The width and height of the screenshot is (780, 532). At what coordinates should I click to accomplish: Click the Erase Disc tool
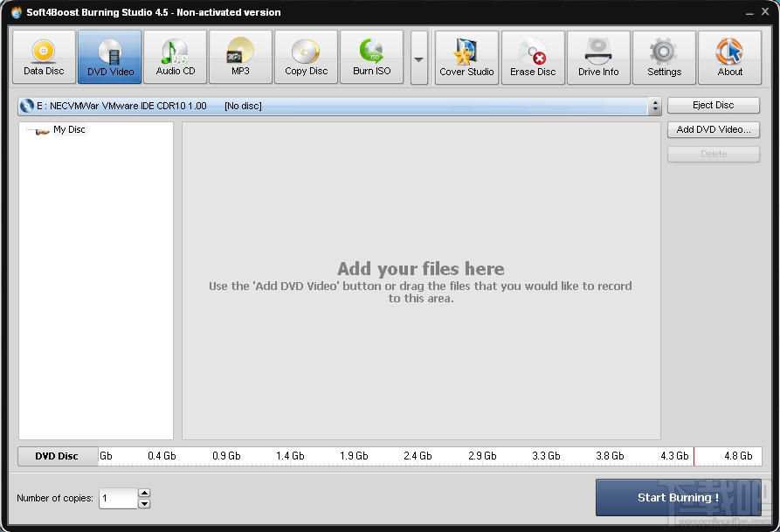pyautogui.click(x=533, y=58)
